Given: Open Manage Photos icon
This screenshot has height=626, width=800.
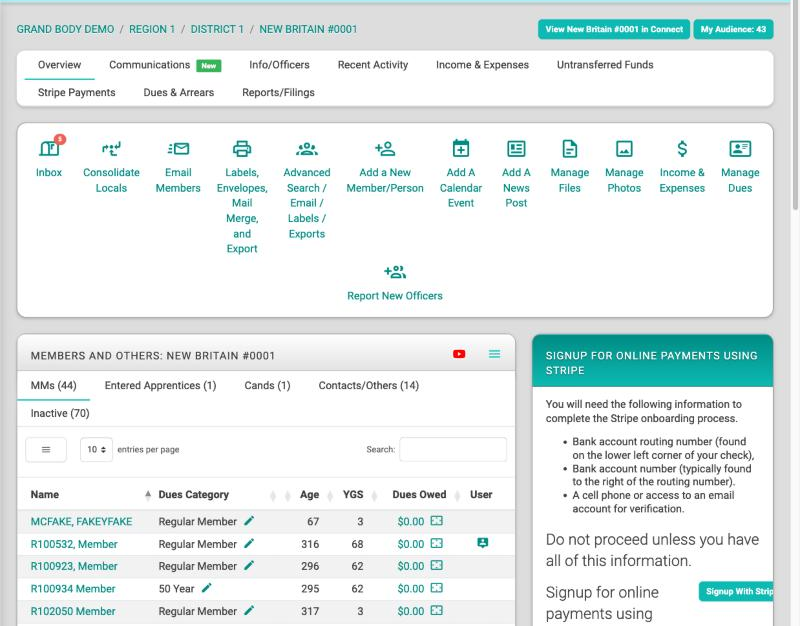Looking at the screenshot, I should pos(624,148).
